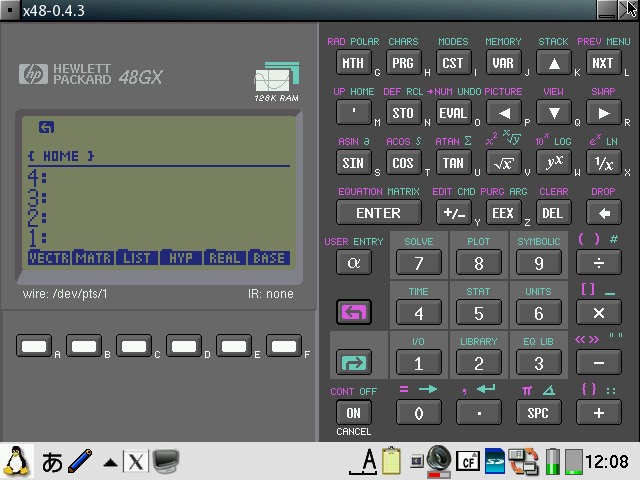The image size is (640, 480).
Task: Expand the taskbar up-triangle launcher
Action: click(110, 462)
